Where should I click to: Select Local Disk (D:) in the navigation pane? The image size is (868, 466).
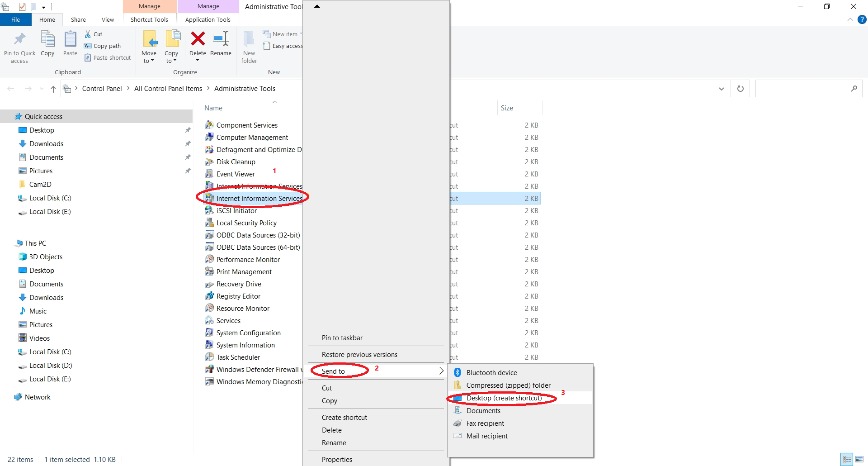pos(51,365)
